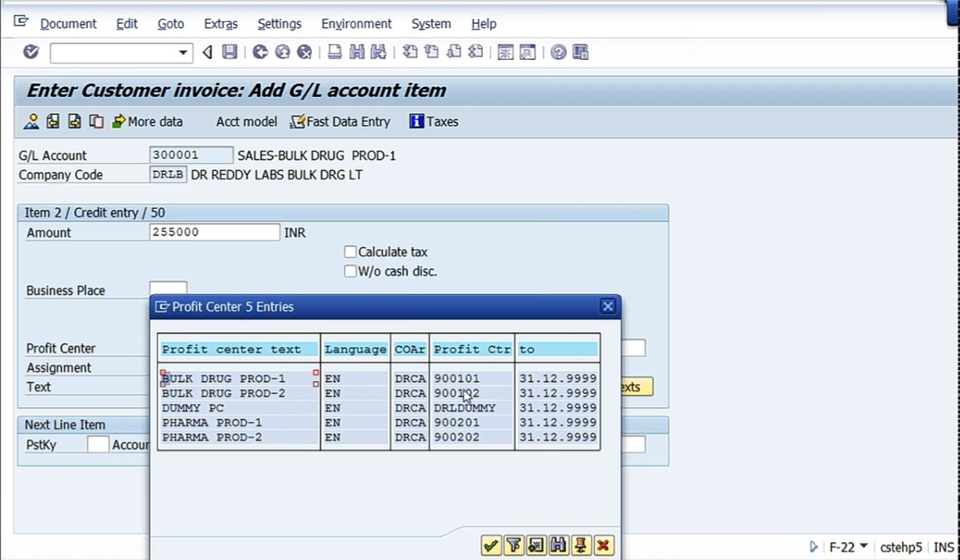Image resolution: width=960 pixels, height=560 pixels.
Task: Click profit center value DRLDUMMY
Action: [465, 408]
